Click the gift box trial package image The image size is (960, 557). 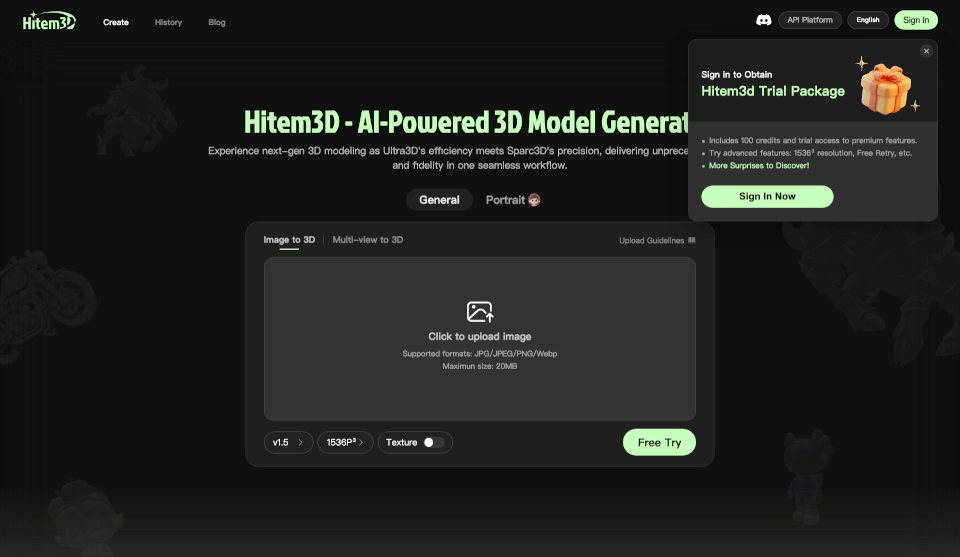(886, 88)
